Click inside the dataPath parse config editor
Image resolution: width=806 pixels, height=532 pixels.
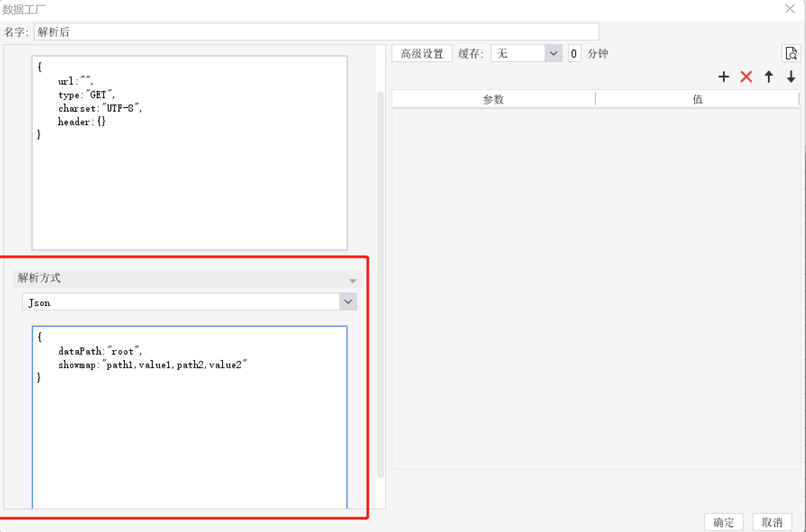tap(189, 432)
